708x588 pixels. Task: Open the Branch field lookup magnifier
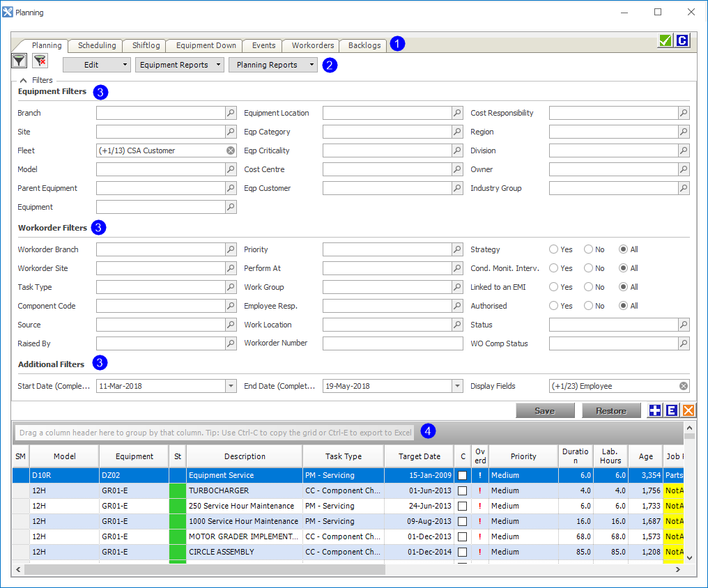pos(231,113)
